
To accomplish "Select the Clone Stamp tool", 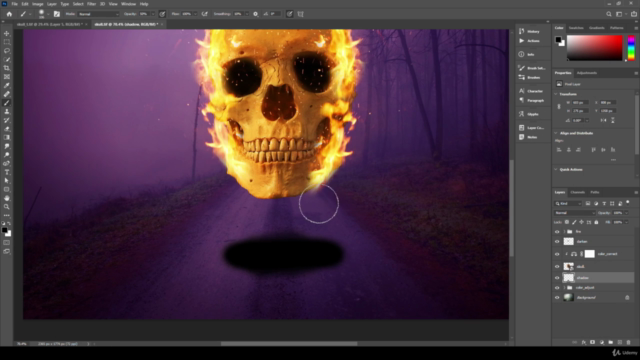I will click(x=7, y=111).
